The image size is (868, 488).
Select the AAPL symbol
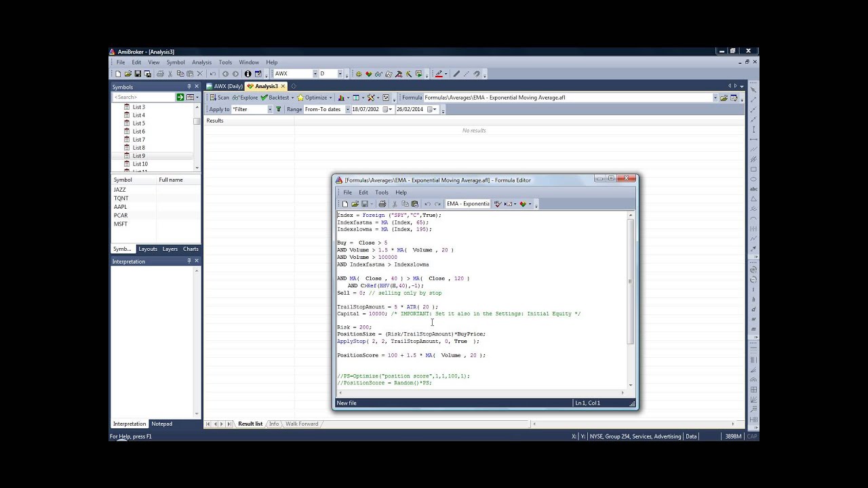(121, 207)
